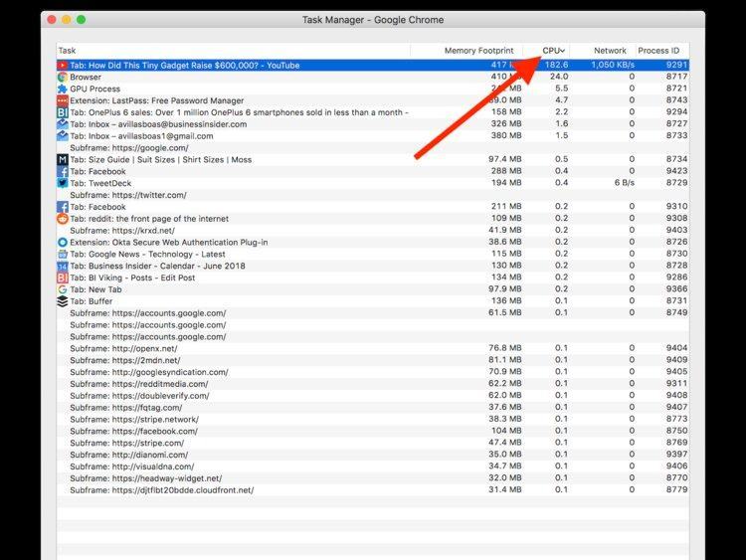This screenshot has height=560, width=746.
Task: Select the BI Viking Edit Post row
Action: click(373, 278)
